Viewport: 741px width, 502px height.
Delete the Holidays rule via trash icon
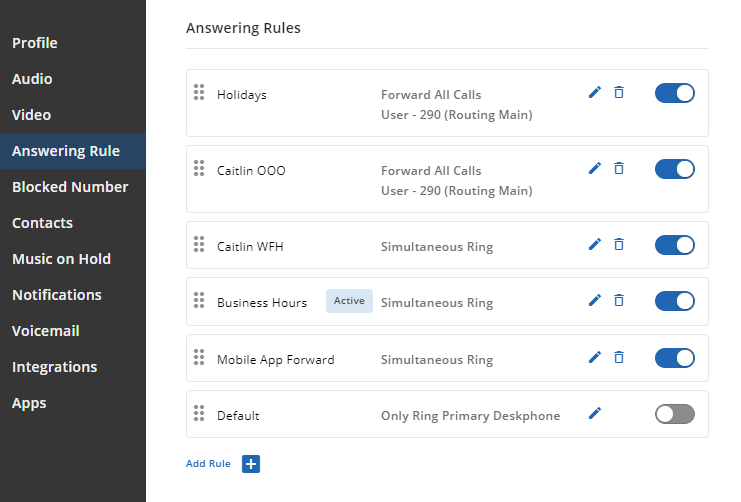pyautogui.click(x=619, y=92)
